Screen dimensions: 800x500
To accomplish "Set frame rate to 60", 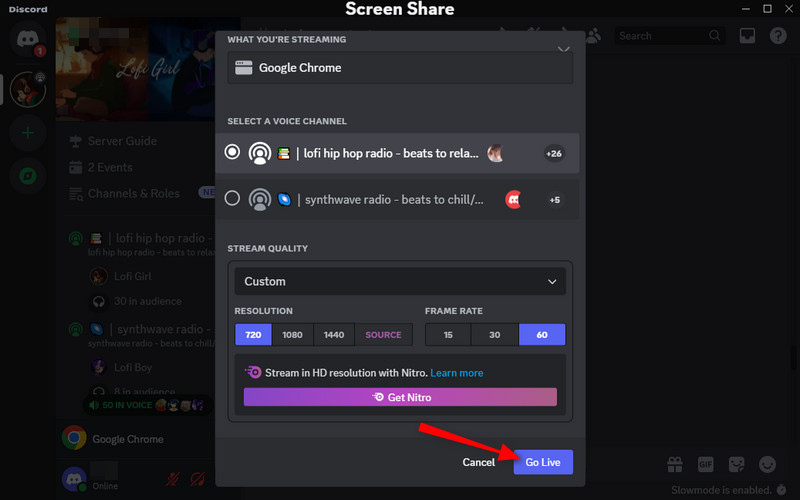I will point(542,335).
